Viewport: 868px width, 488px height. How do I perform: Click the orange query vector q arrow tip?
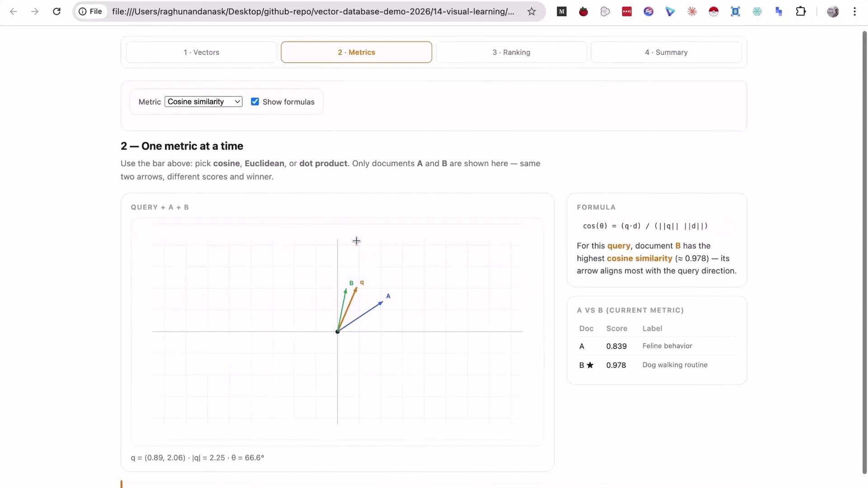[356, 289]
